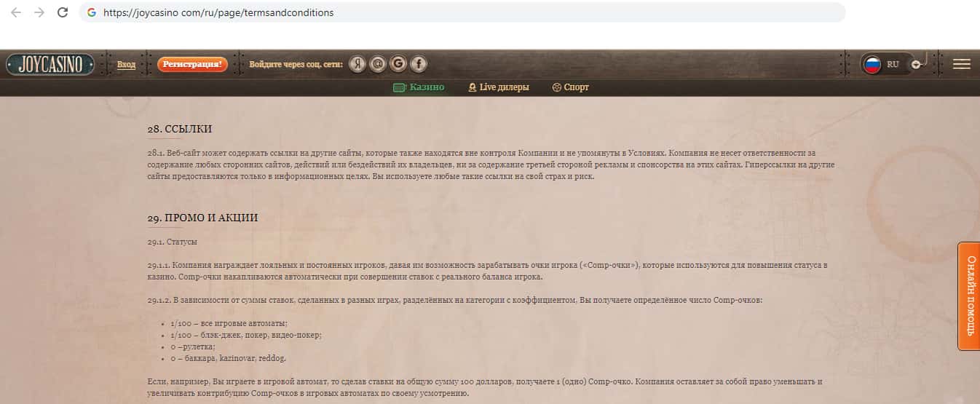Log in via the Google G icon

pyautogui.click(x=398, y=64)
